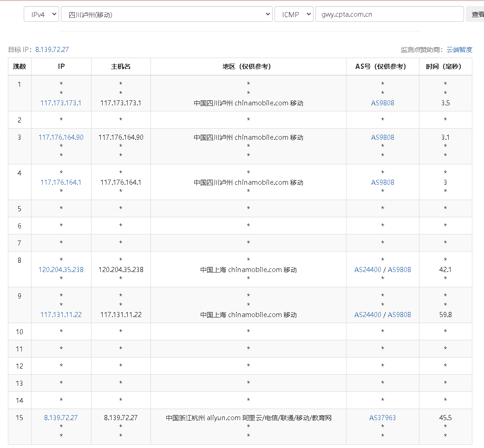Click the 跳数 column header
Screen dimensions: 484x448
20,66
